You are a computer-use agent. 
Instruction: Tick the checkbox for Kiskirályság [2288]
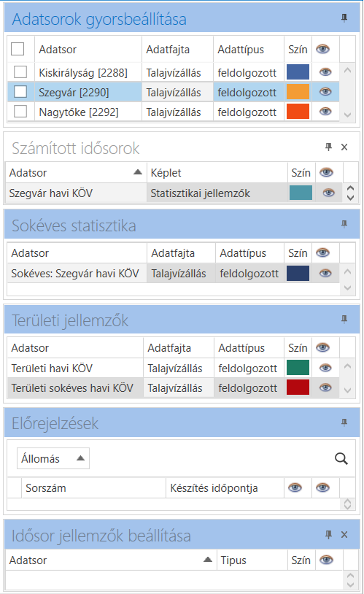point(20,72)
